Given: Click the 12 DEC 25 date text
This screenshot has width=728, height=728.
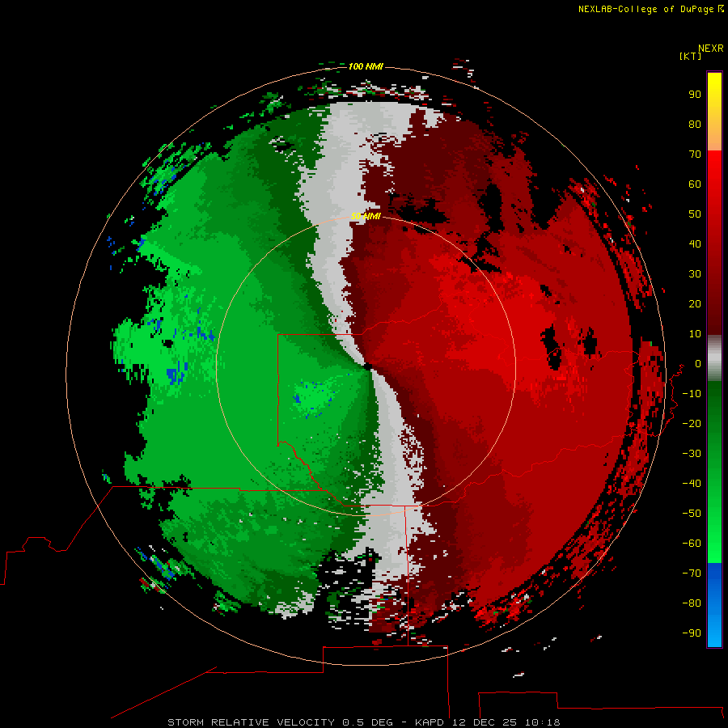Looking at the screenshot, I should 485,722.
